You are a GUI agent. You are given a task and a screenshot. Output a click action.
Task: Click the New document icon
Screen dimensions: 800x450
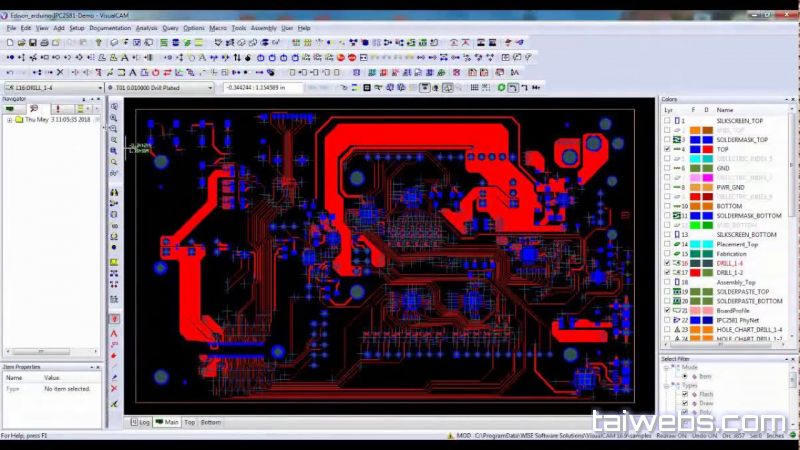(11, 43)
